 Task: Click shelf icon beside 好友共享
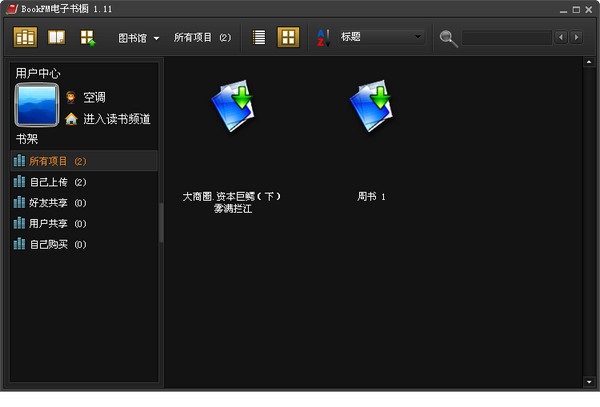(19, 202)
